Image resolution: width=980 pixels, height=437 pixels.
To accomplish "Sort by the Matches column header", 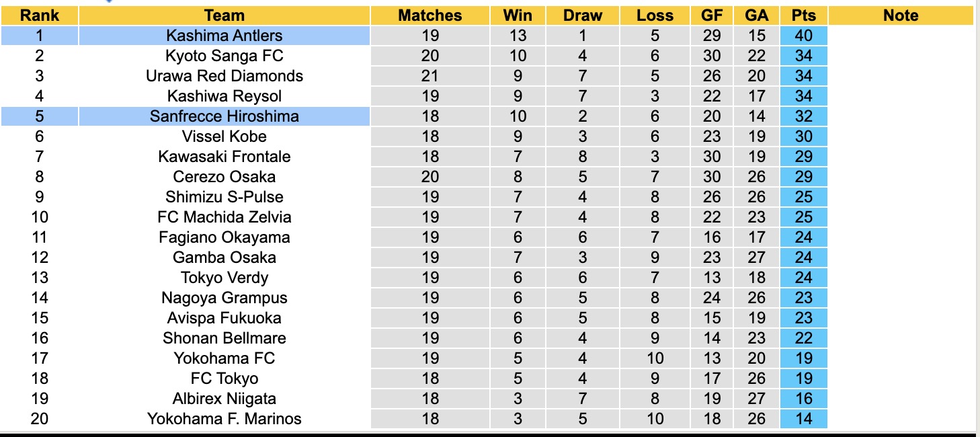I will click(x=430, y=15).
